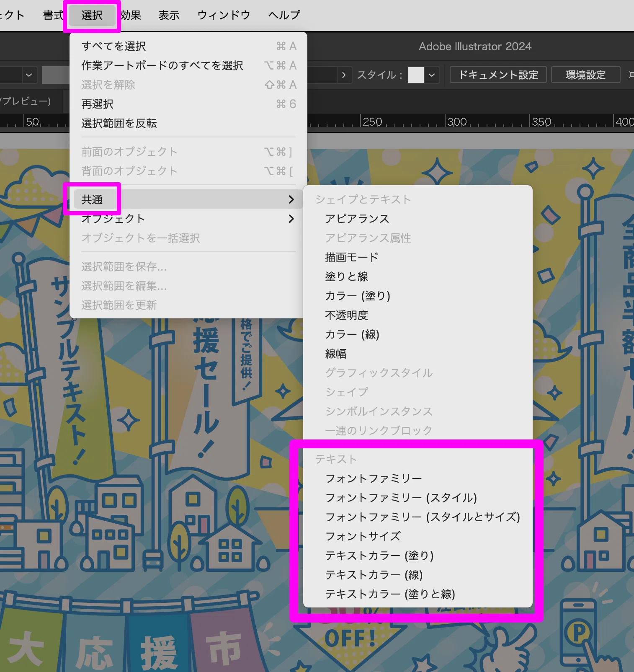Select フォントファミリー (スタイルとサイズ) option
Viewport: 634px width, 672px height.
click(x=418, y=517)
